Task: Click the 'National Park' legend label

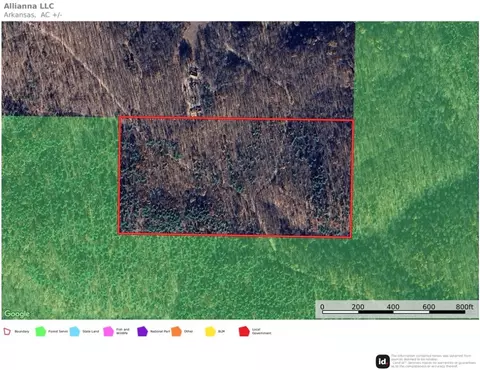Action: (160, 331)
